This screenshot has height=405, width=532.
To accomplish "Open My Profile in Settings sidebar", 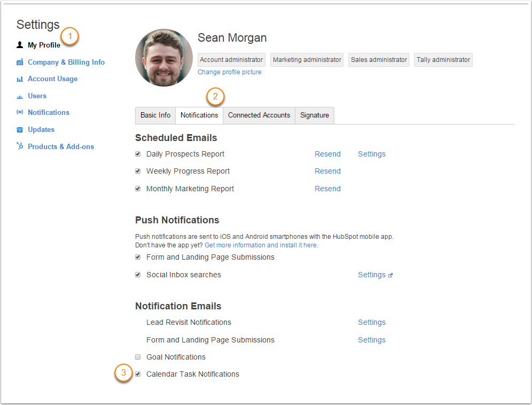I will tap(44, 45).
